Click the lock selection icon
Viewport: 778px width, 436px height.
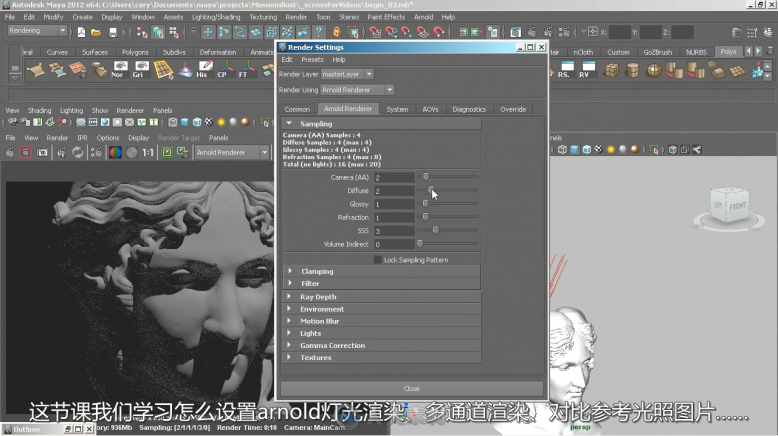337,32
